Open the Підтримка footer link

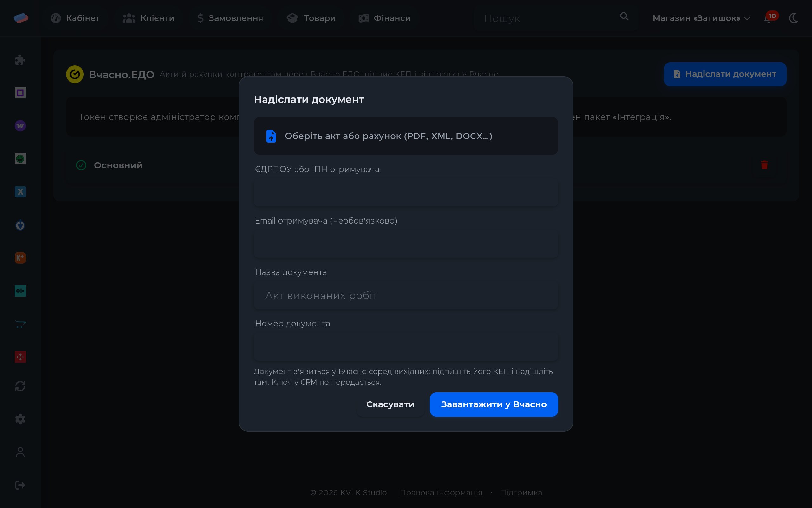point(521,492)
